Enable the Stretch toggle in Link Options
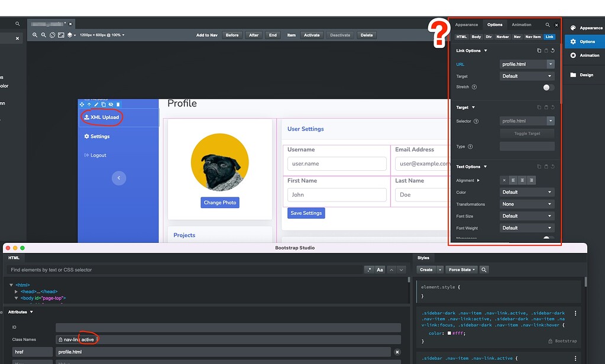 point(546,87)
